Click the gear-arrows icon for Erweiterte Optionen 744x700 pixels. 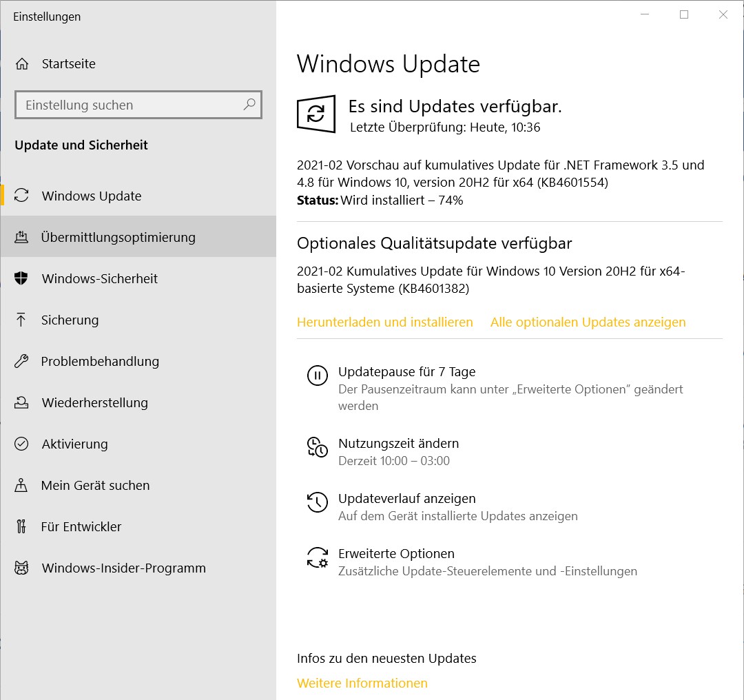(x=318, y=557)
